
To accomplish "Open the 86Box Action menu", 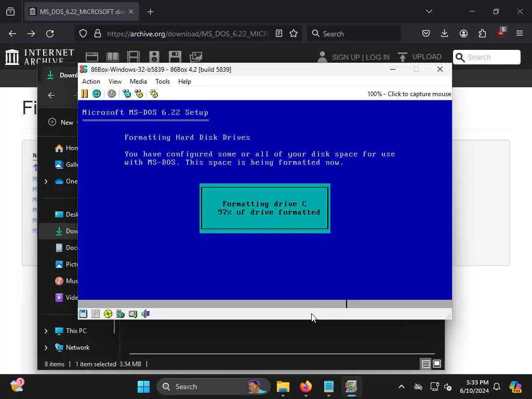I will [x=91, y=82].
